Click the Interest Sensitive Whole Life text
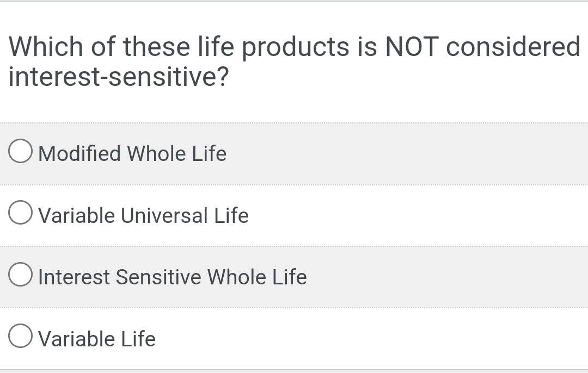The height and width of the screenshot is (373, 588). pos(172,277)
